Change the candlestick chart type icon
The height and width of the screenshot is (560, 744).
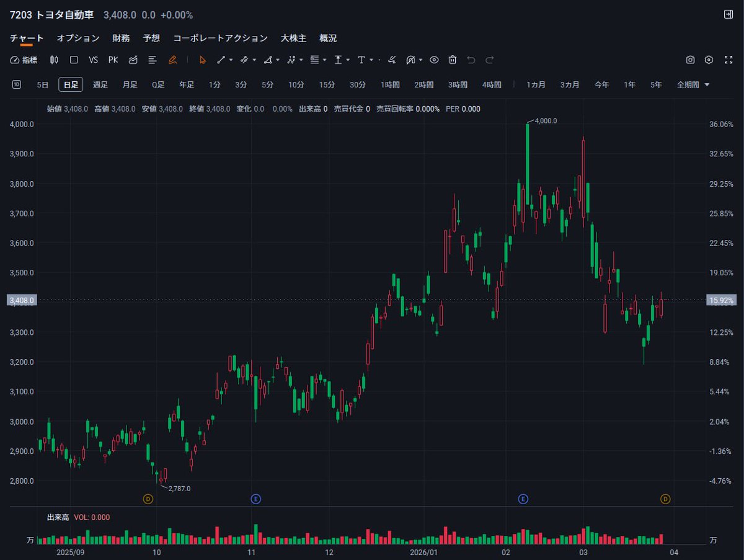(x=54, y=60)
